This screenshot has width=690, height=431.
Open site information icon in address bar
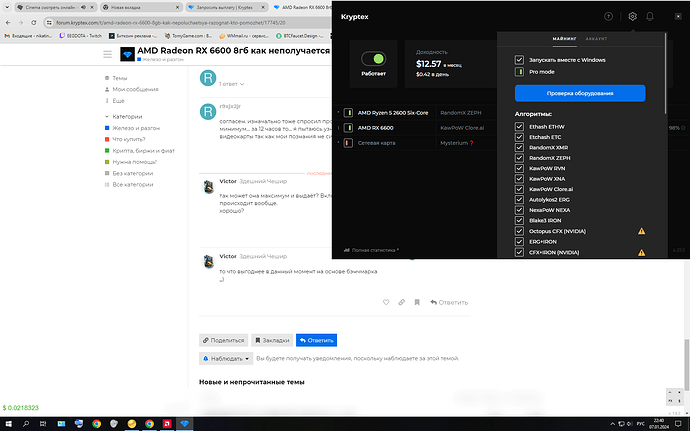[50, 22]
